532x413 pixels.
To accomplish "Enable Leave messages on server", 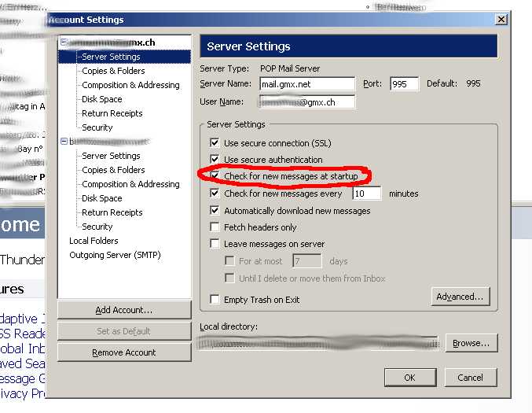I will click(215, 245).
